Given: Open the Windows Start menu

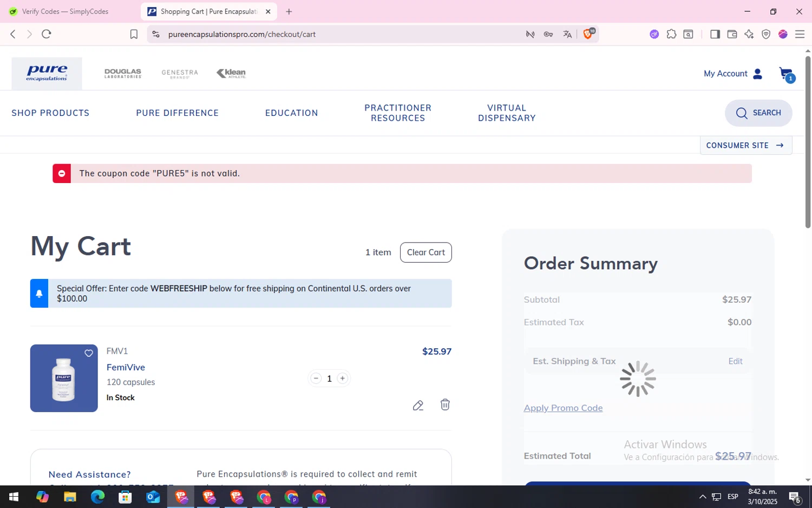Looking at the screenshot, I should tap(14, 497).
